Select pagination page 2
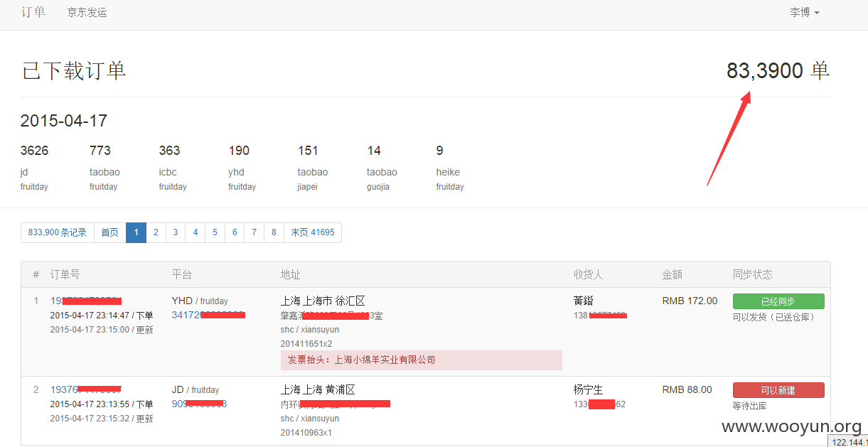Image resolution: width=868 pixels, height=447 pixels. 156,232
